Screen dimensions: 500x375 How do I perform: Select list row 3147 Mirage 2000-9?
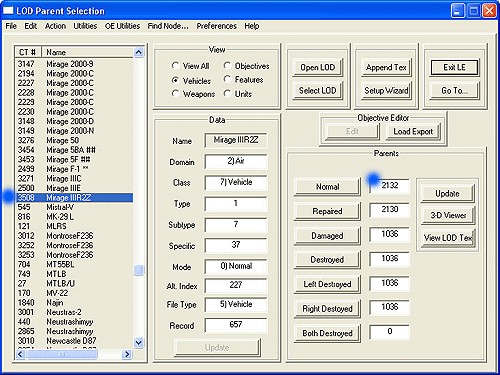74,64
